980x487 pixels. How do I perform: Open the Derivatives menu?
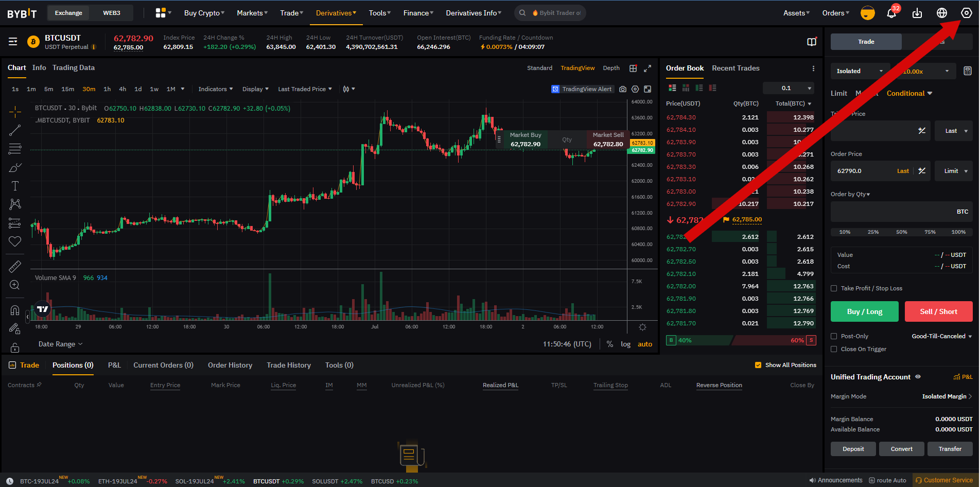(336, 13)
